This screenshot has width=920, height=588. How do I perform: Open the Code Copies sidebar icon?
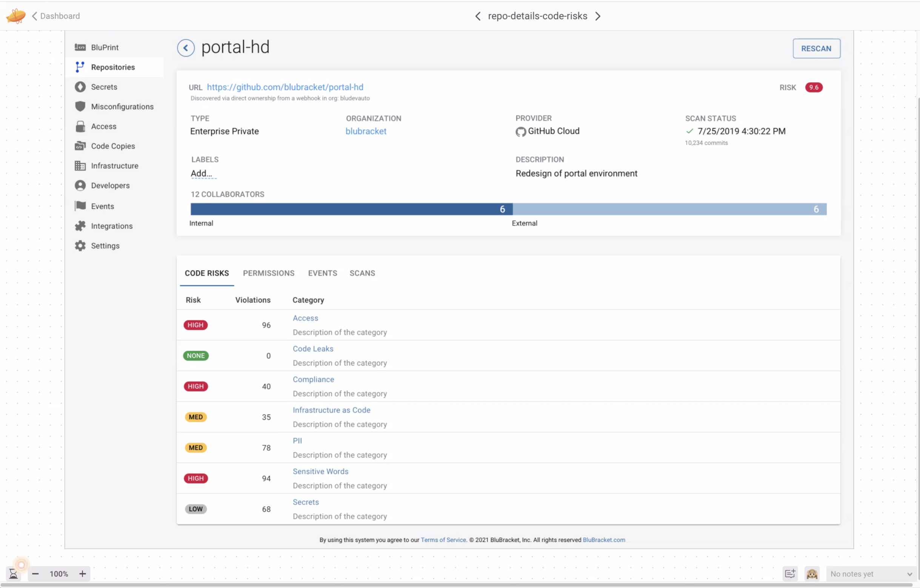[80, 146]
